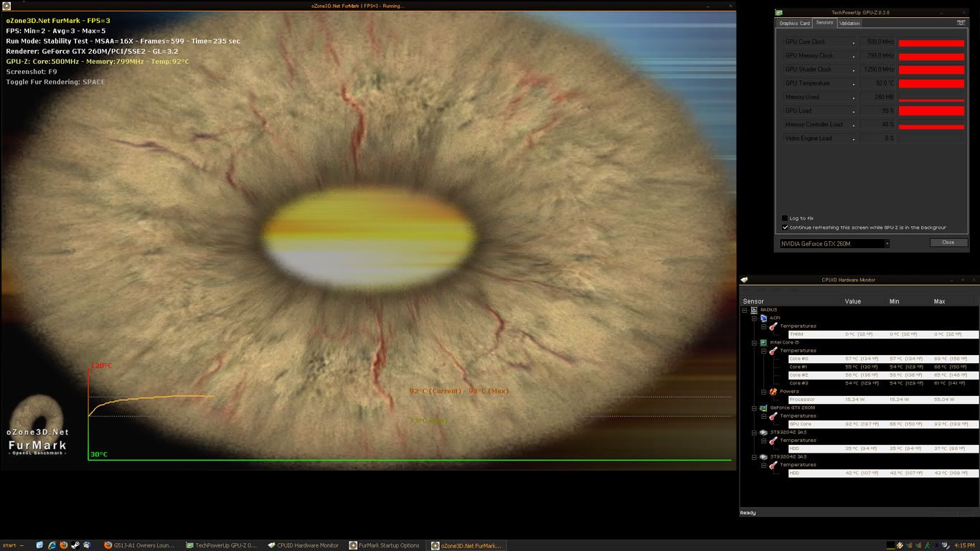Image resolution: width=980 pixels, height=551 pixels.
Task: Click the Intel Core i5 chip icon
Action: pos(764,342)
